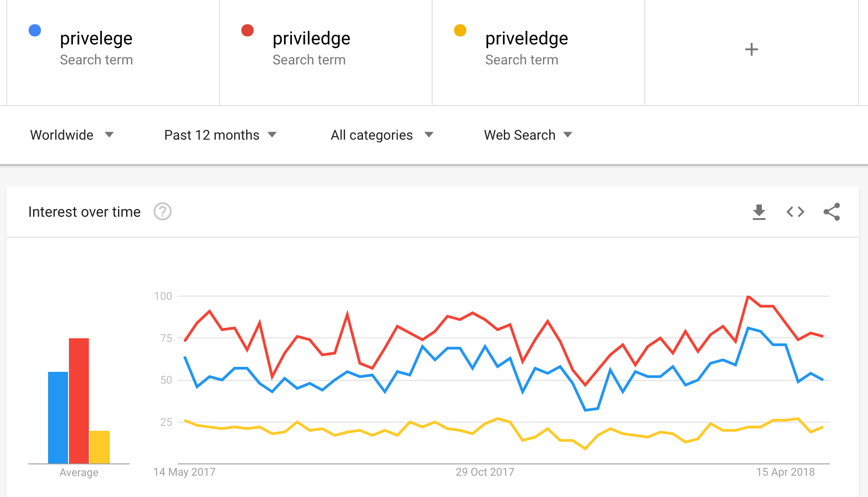Viewport: 868px width, 497px height.
Task: Edit the priviledge search term
Action: [312, 39]
